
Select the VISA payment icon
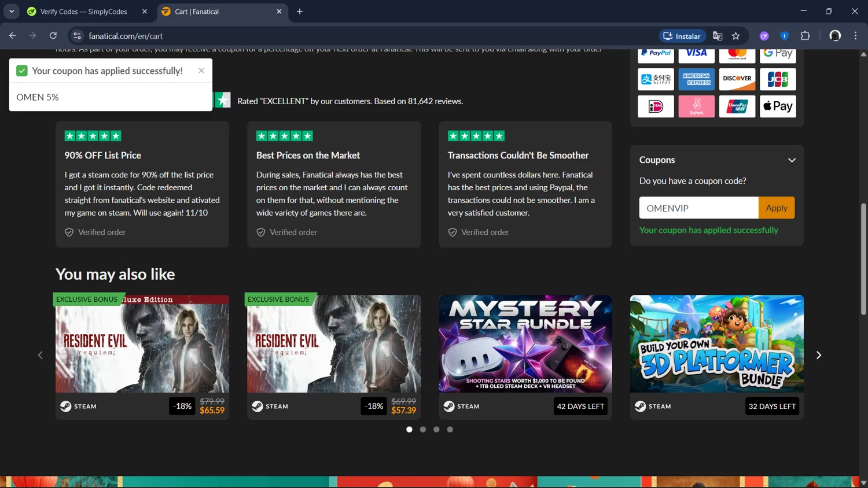[696, 56]
